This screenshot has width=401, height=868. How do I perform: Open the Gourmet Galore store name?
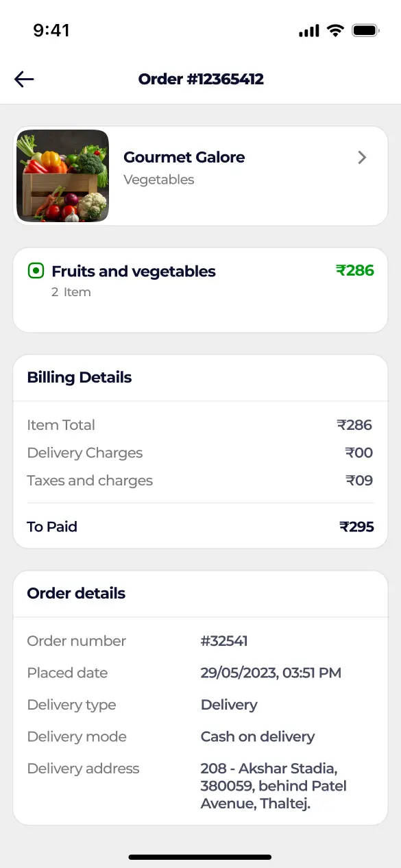click(184, 157)
